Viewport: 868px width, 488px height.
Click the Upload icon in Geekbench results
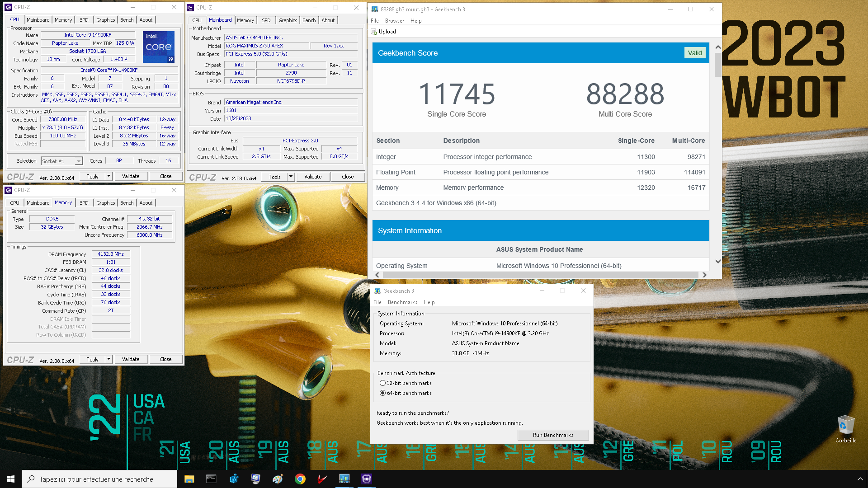coord(374,32)
